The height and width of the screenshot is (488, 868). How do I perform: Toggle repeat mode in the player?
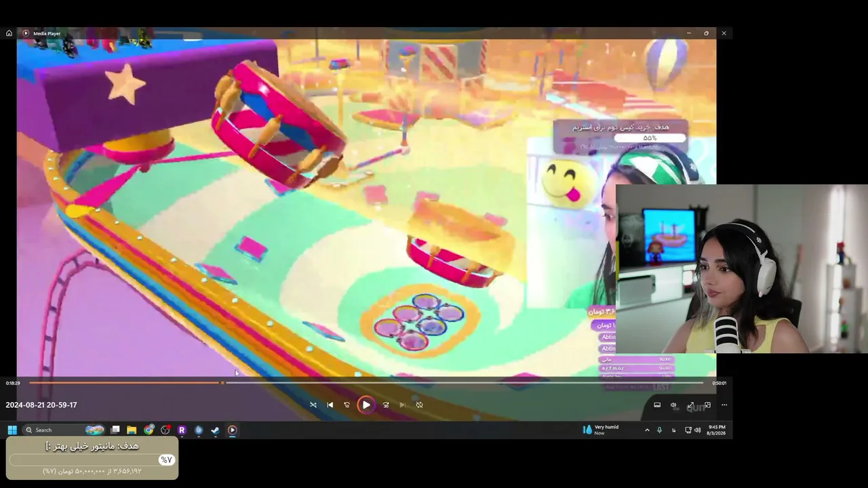click(x=420, y=405)
